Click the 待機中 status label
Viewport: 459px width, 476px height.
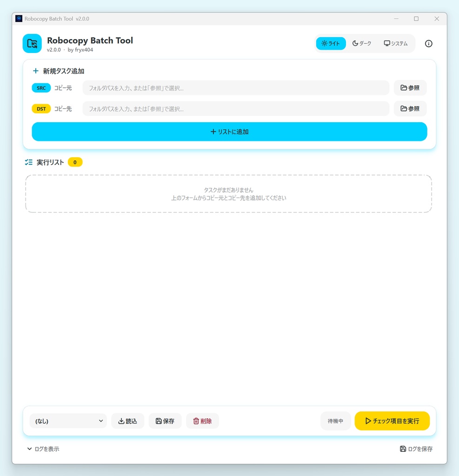335,421
